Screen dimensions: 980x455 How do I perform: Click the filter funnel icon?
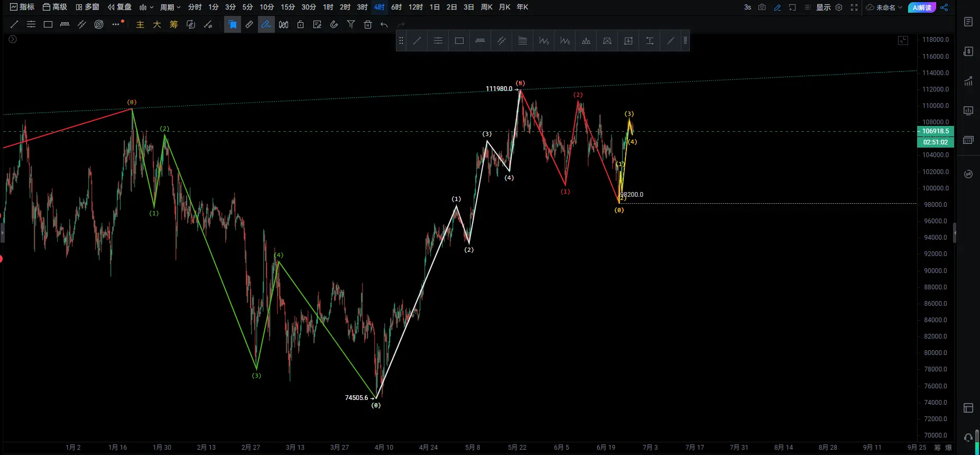click(x=351, y=24)
